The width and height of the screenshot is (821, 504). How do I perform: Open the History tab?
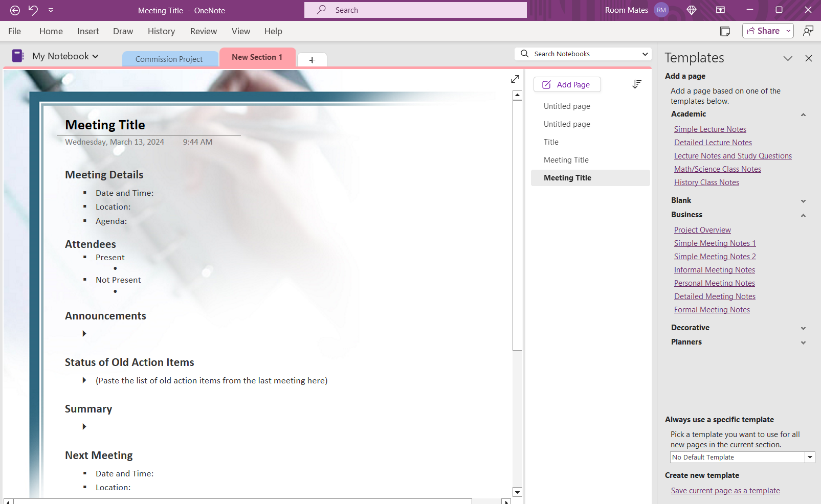point(161,31)
